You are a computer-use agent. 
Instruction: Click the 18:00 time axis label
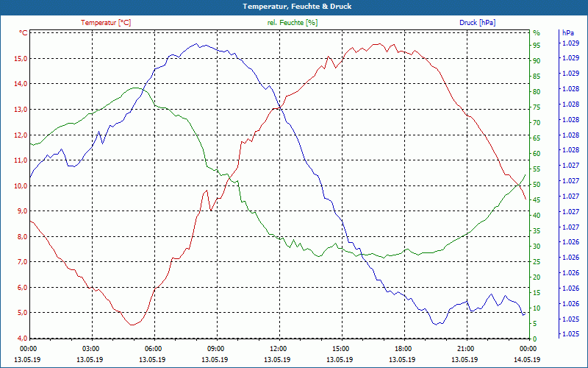(x=403, y=349)
